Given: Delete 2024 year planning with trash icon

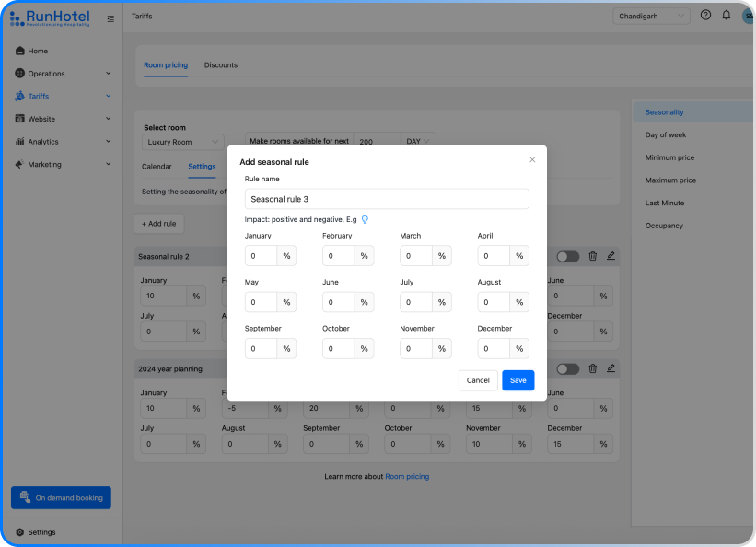Looking at the screenshot, I should click(593, 368).
